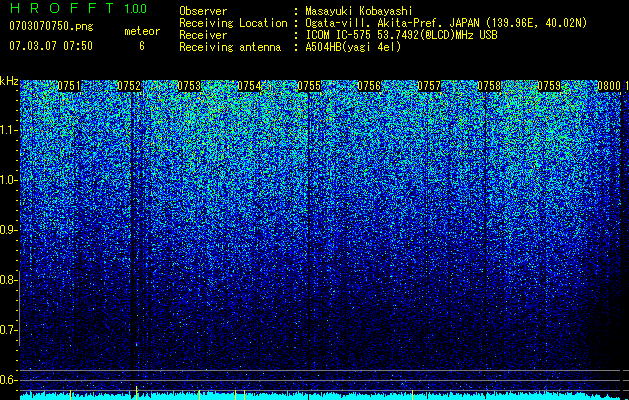Click the 0756 time marker
Viewport: 629px width, 400px height.
click(369, 86)
